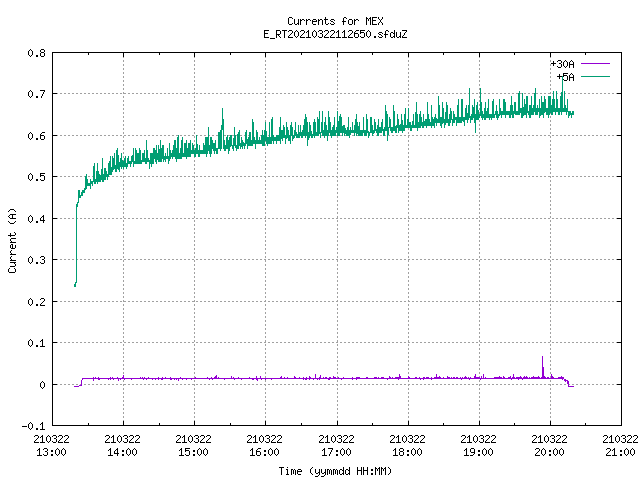Viewport: 640px width, 480px height.
Task: Click the y-axis tick label '-0.1'
Action: point(33,426)
